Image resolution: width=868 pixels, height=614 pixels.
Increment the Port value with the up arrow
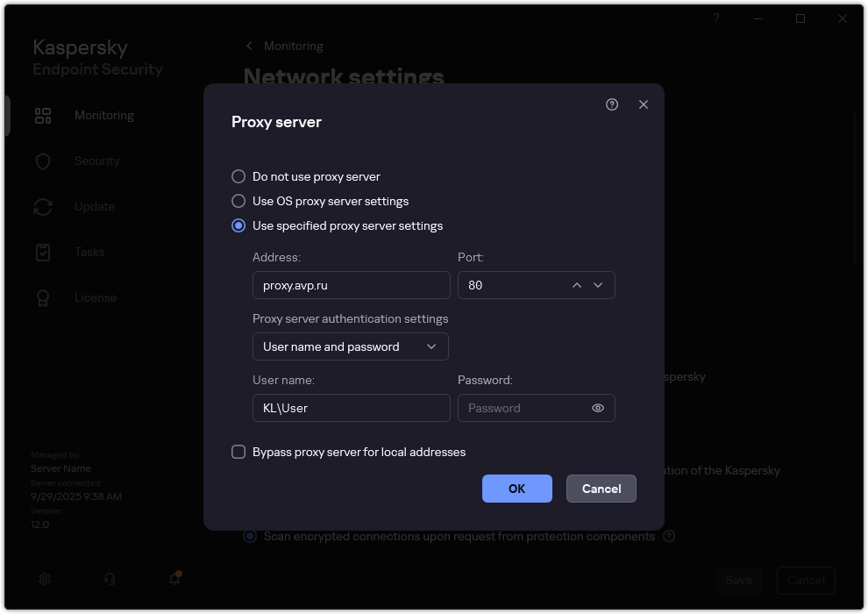pos(577,285)
